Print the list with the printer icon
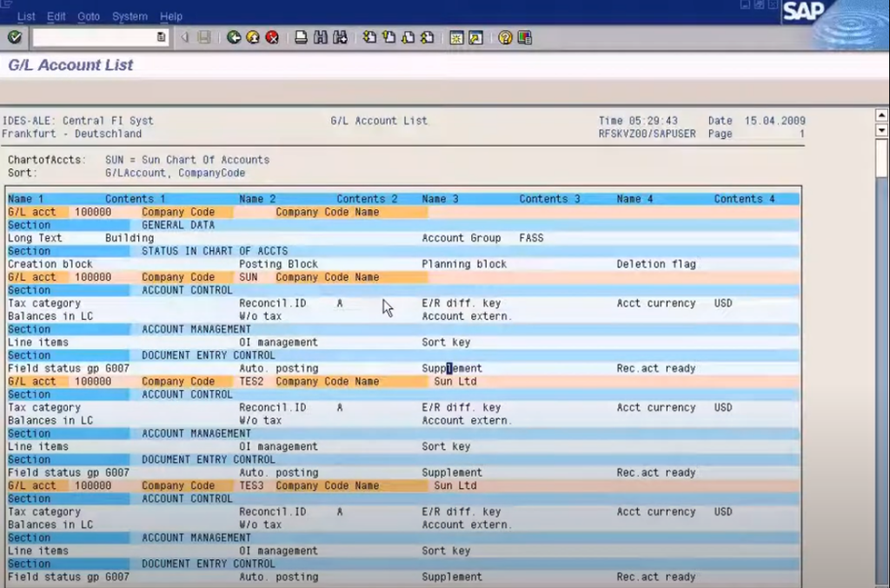890x588 pixels. [301, 37]
